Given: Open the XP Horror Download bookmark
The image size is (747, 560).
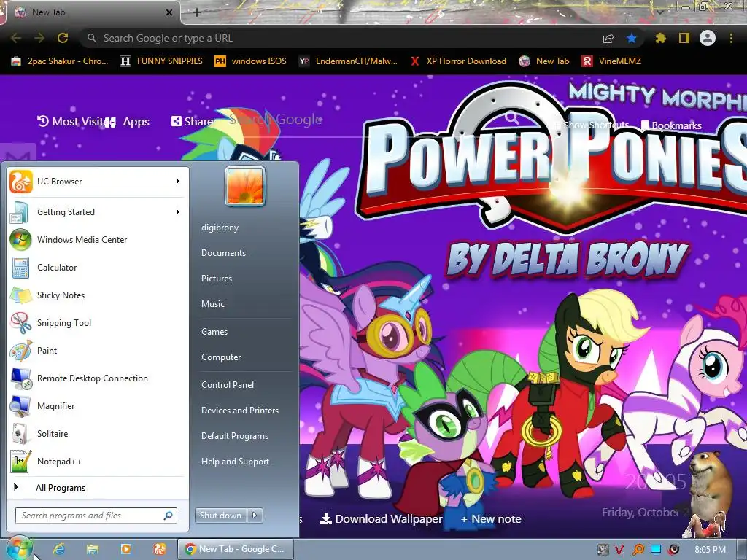Looking at the screenshot, I should (x=458, y=61).
